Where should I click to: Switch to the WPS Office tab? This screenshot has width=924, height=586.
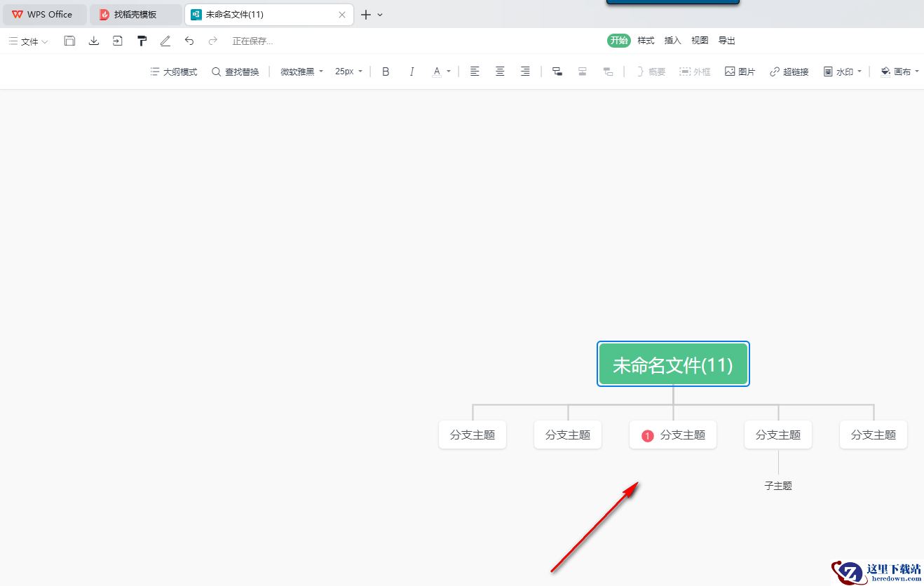click(x=44, y=14)
